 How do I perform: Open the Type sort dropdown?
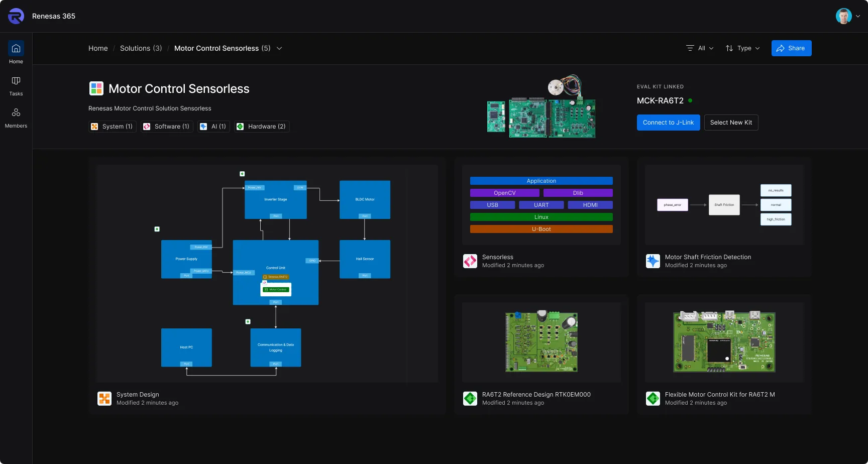743,48
